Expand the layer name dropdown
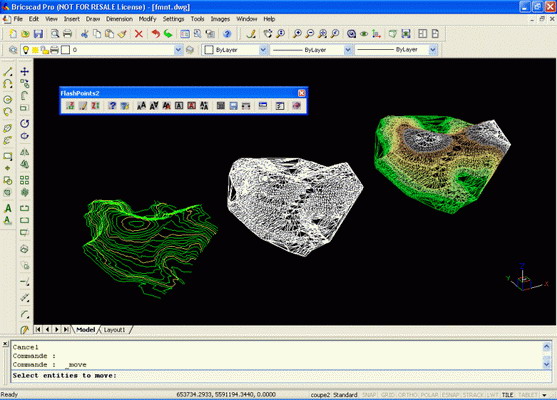Viewport: 557px width, 400px height. click(x=178, y=50)
